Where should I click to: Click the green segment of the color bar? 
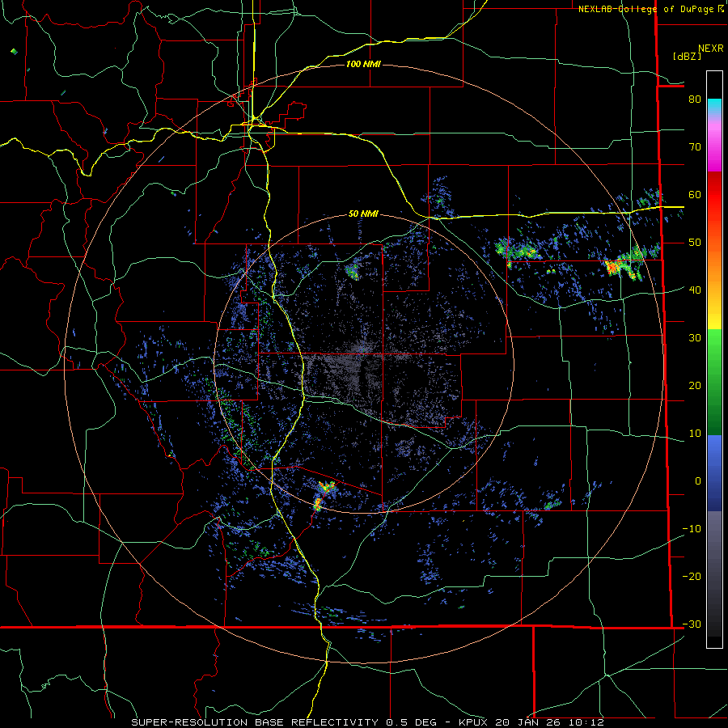pyautogui.click(x=714, y=382)
